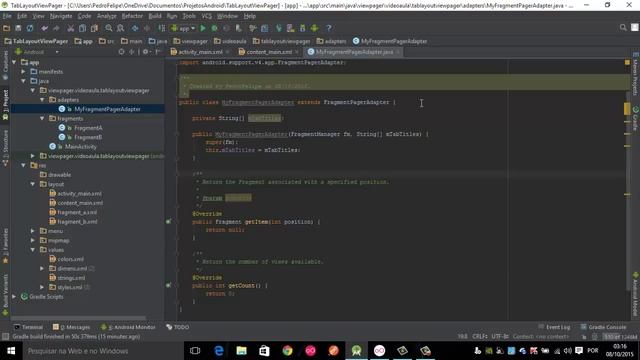This screenshot has height=360, width=640.
Task: Open the Terminal tool window
Action: (28, 327)
